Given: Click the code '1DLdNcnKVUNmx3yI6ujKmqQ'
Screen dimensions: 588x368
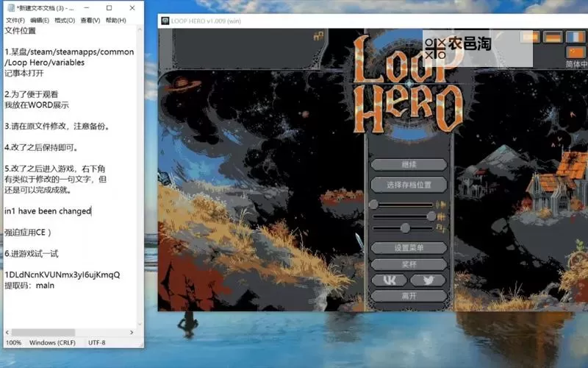Looking at the screenshot, I should coord(62,275).
